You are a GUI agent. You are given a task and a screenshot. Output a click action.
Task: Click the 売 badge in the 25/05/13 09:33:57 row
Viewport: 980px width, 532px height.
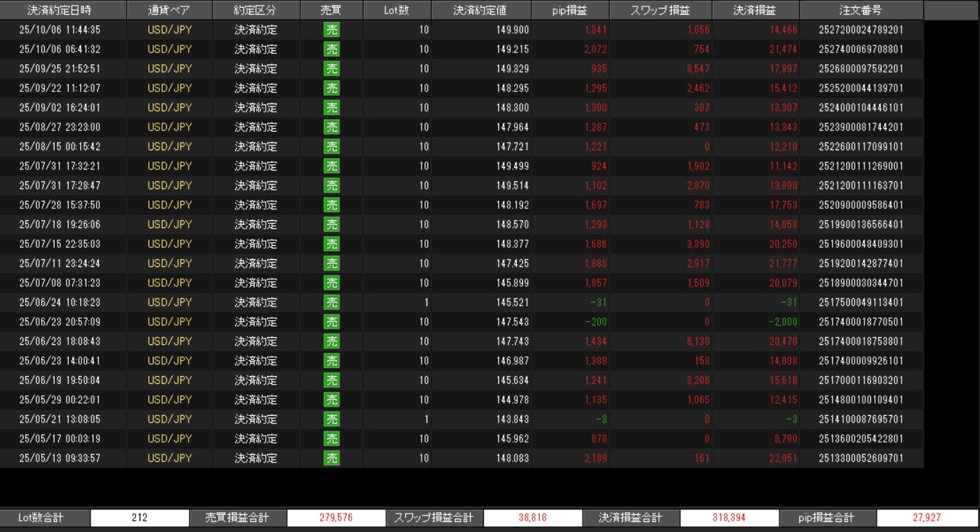click(x=331, y=458)
